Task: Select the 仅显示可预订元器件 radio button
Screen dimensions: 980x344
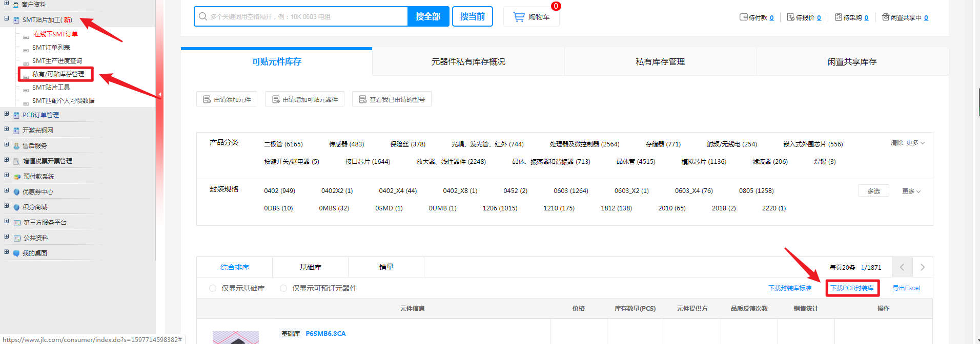Action: click(283, 288)
